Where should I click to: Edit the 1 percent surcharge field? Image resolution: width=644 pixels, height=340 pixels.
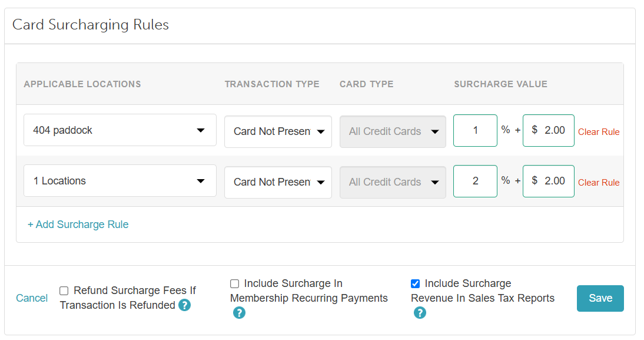475,130
